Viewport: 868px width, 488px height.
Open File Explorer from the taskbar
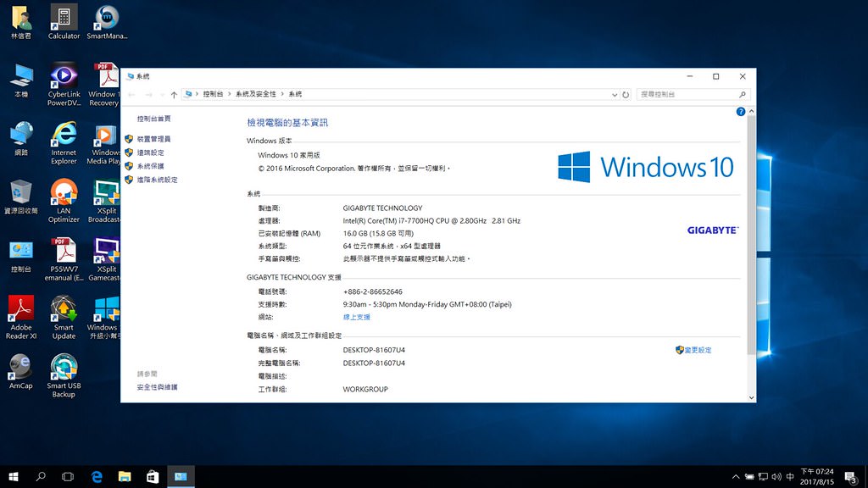click(x=125, y=476)
